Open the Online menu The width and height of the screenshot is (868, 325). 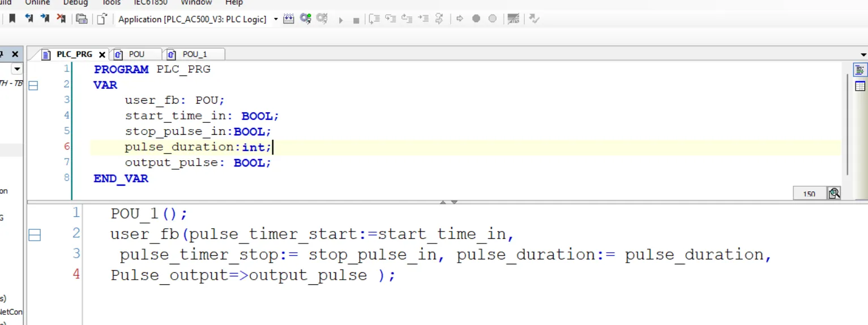click(x=37, y=3)
